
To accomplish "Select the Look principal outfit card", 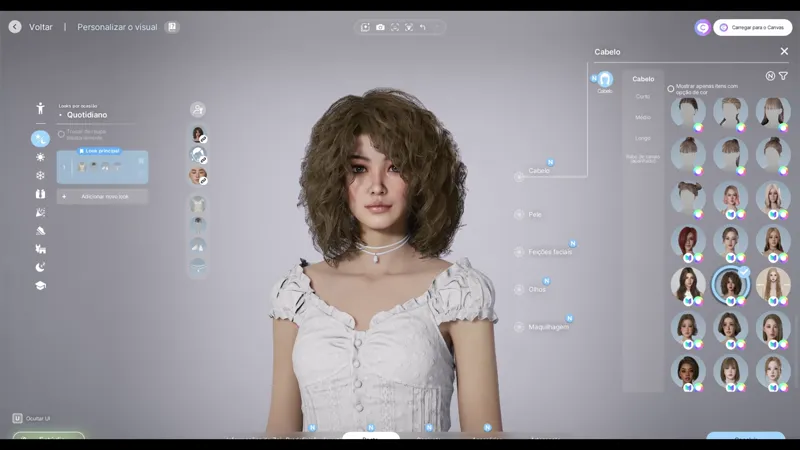I will pyautogui.click(x=102, y=166).
